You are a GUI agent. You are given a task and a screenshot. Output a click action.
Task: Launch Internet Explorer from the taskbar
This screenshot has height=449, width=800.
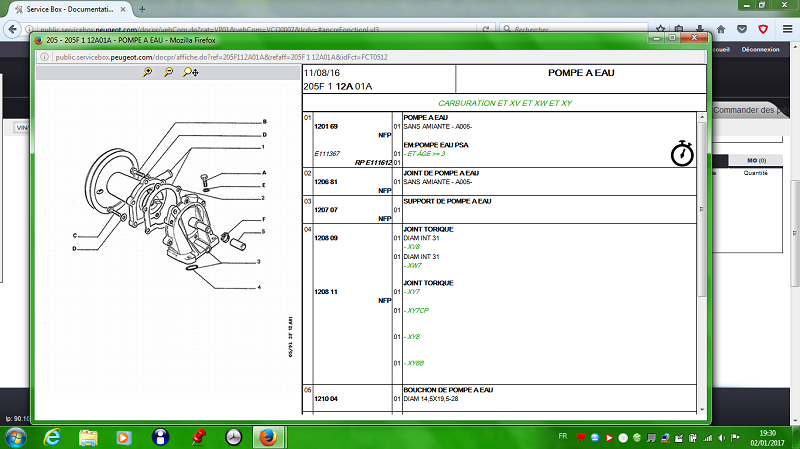(52, 438)
